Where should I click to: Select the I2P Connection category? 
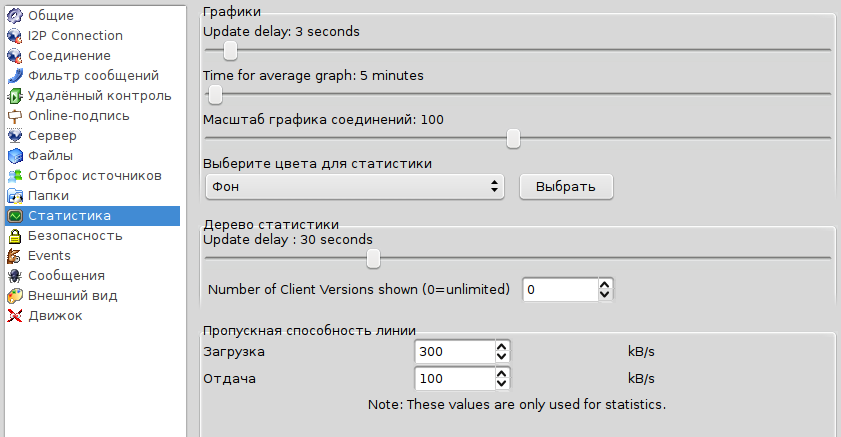pyautogui.click(x=92, y=35)
